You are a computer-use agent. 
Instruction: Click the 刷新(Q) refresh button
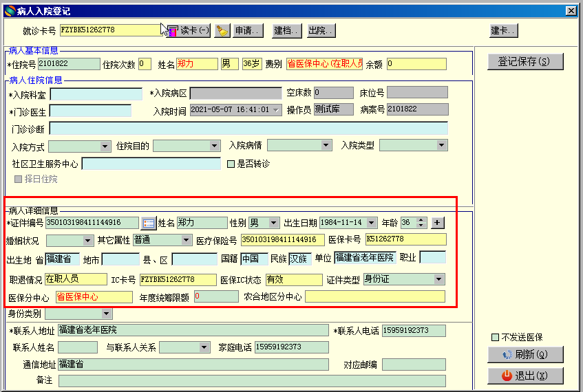coord(525,354)
